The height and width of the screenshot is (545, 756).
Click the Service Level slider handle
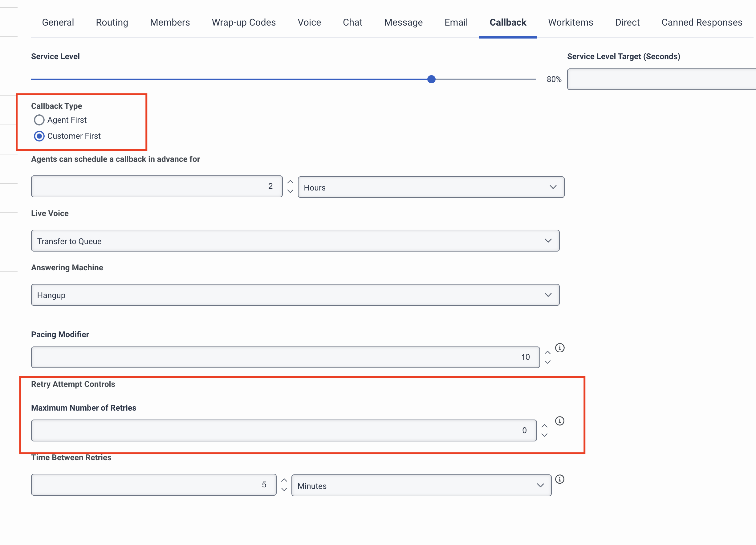point(431,80)
